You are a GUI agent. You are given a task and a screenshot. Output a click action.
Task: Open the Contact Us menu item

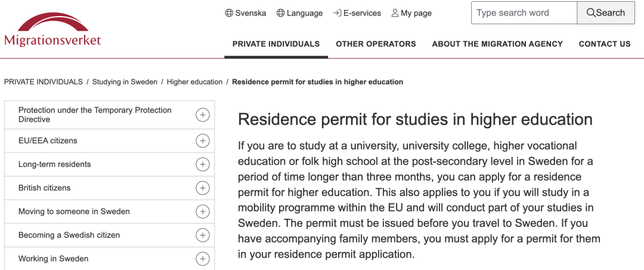[605, 44]
